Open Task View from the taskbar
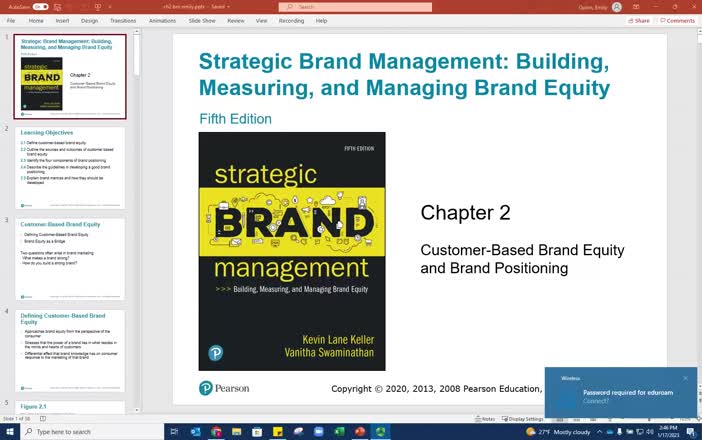The height and width of the screenshot is (440, 702). 176,432
